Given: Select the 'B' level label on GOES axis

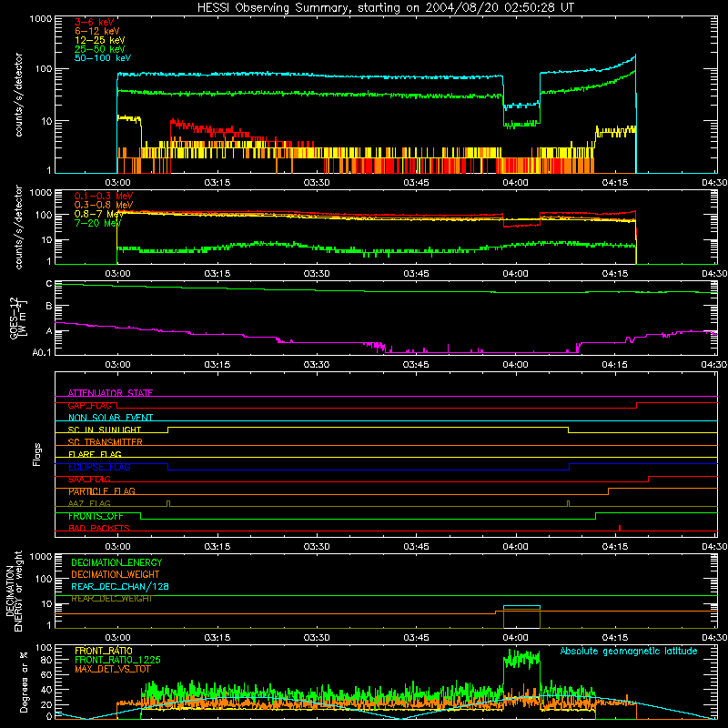Looking at the screenshot, I should pos(49,307).
